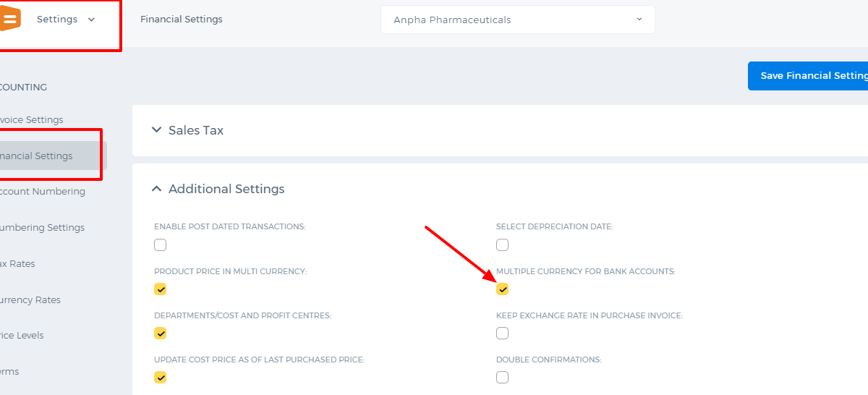
Task: Uncheck Update Cost Price as of Last Purchased
Action: (x=160, y=378)
